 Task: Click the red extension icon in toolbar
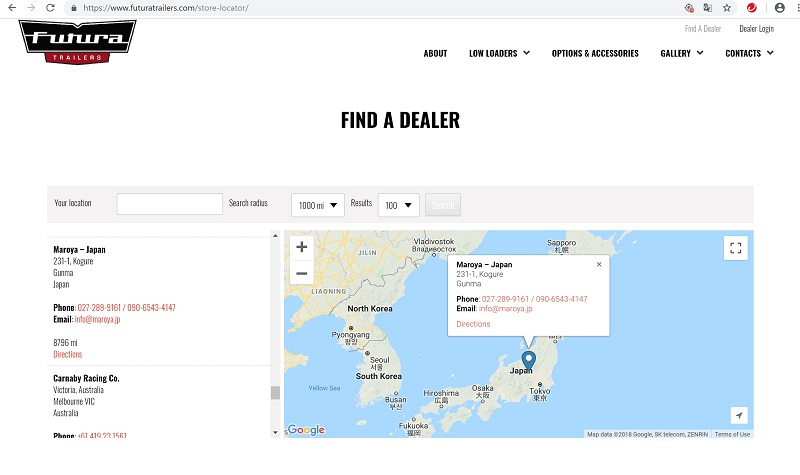(x=752, y=8)
